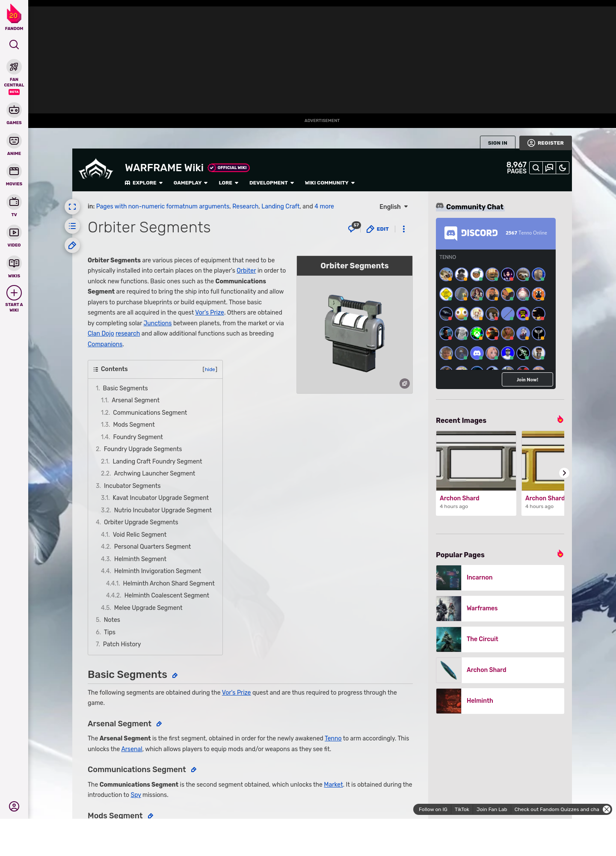Open the Wiki Community dropdown menu

(330, 183)
